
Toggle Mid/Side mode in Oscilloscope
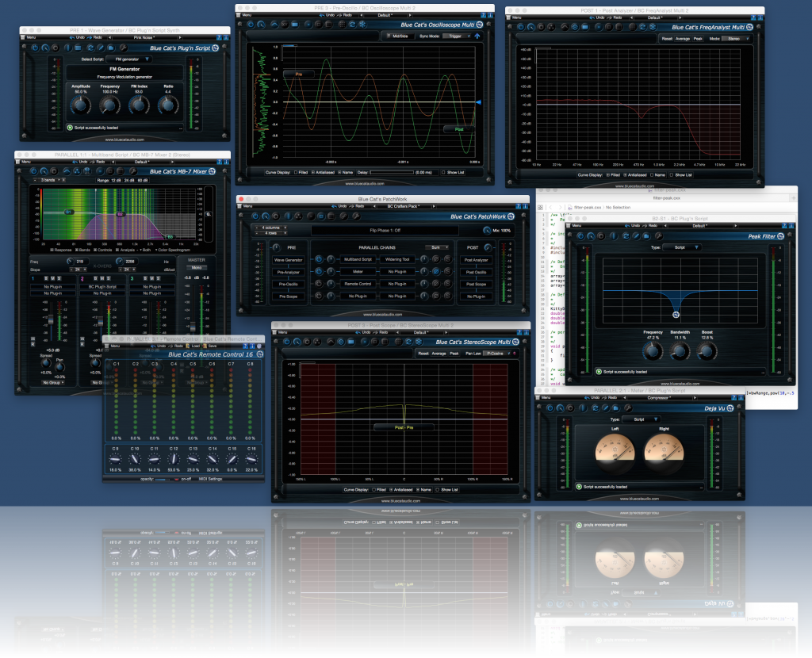pyautogui.click(x=400, y=36)
